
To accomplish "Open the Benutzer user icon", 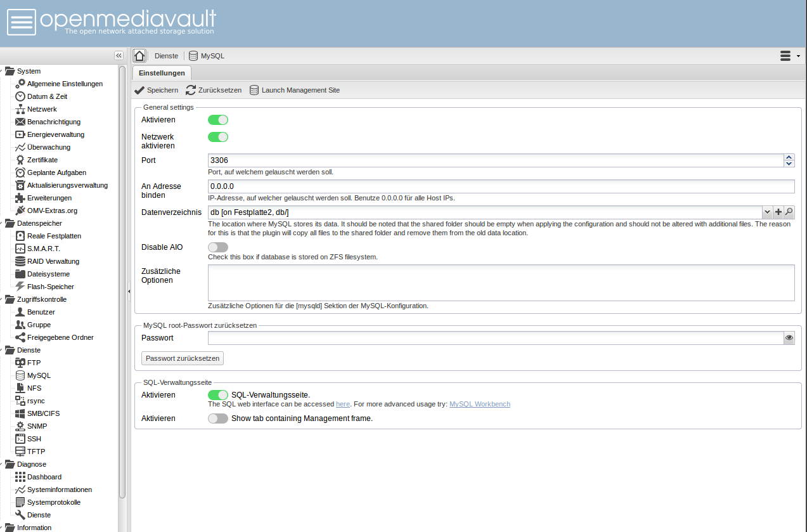I will click(20, 312).
